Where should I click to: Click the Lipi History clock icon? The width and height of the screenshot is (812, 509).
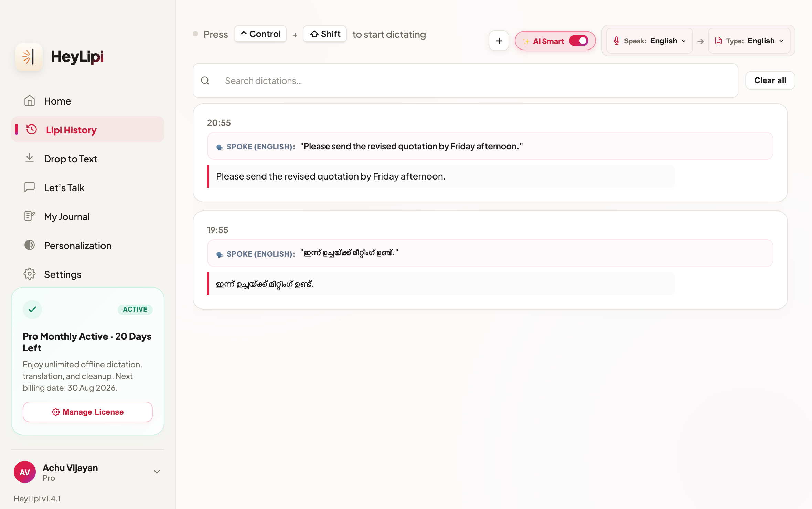(32, 130)
